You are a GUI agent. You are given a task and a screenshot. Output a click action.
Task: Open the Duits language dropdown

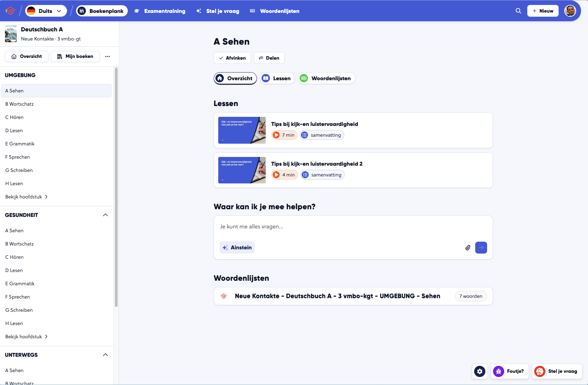[46, 11]
